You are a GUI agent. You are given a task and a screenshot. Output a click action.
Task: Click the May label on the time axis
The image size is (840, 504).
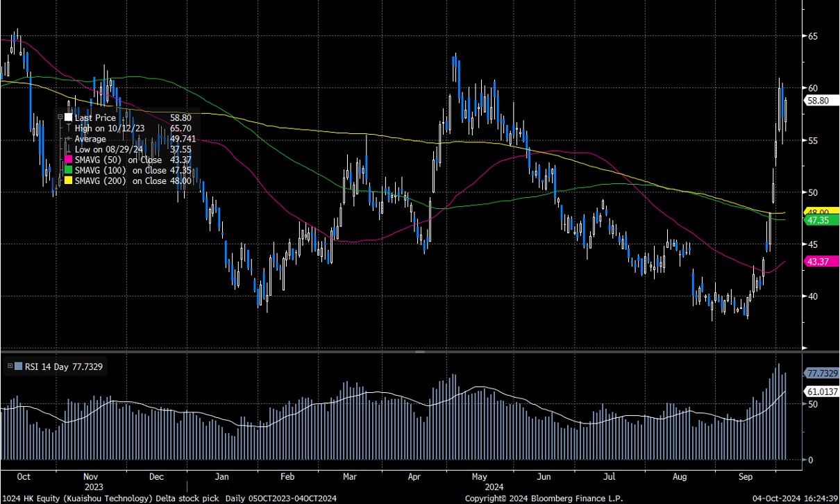tap(479, 477)
